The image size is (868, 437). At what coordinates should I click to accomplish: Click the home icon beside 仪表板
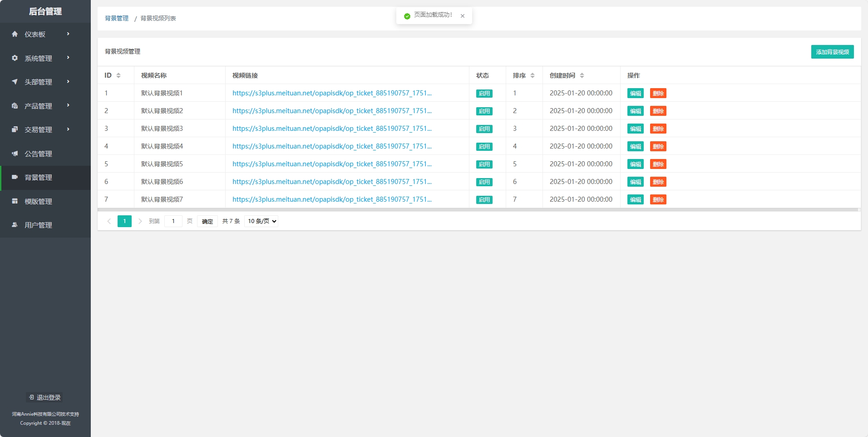pyautogui.click(x=15, y=34)
